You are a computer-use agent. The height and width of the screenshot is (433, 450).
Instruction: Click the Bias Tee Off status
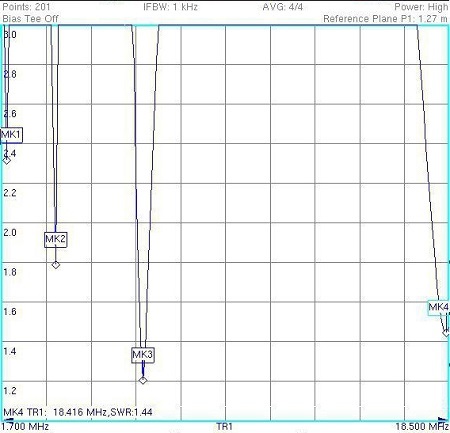(30, 19)
